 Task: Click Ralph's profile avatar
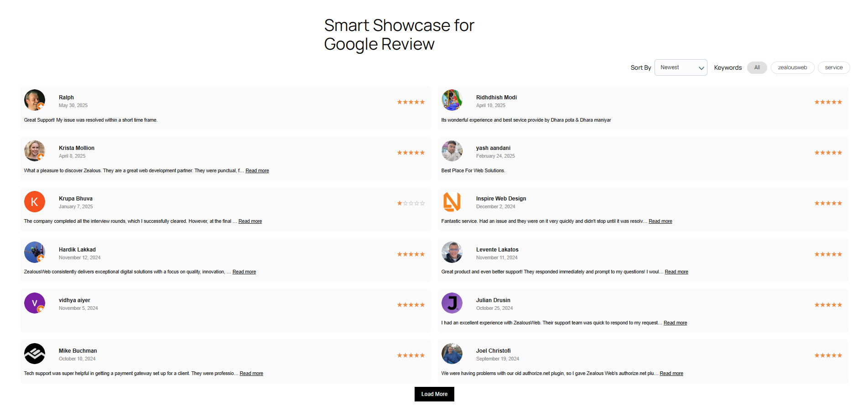(x=35, y=100)
